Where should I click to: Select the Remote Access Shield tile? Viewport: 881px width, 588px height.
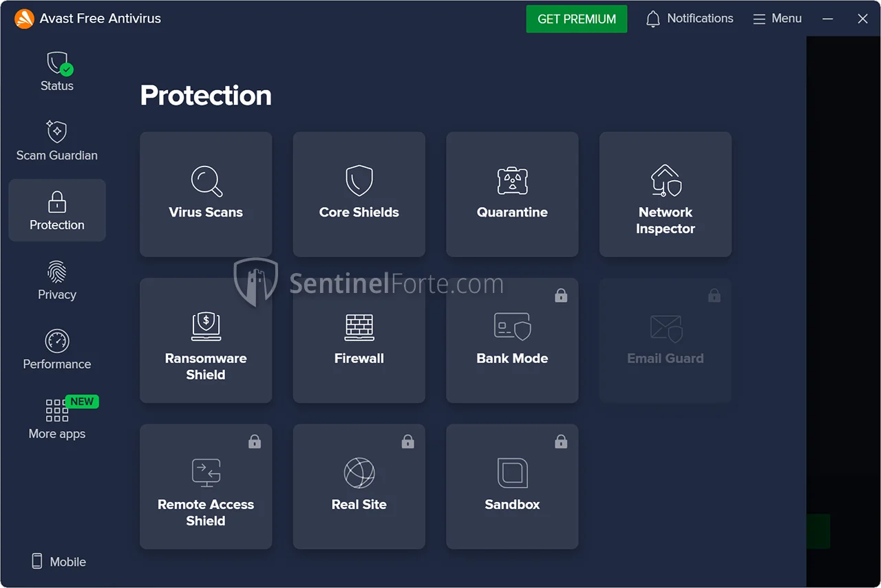[206, 486]
